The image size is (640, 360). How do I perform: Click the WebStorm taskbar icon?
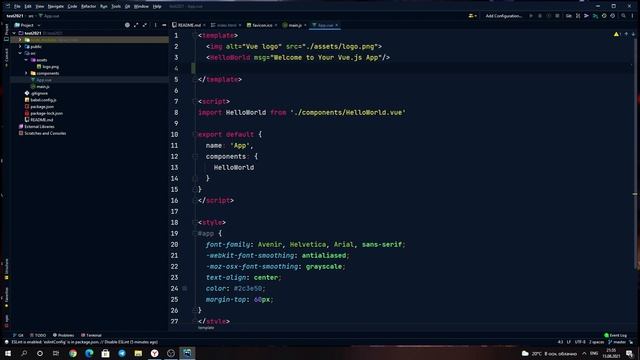point(187,353)
